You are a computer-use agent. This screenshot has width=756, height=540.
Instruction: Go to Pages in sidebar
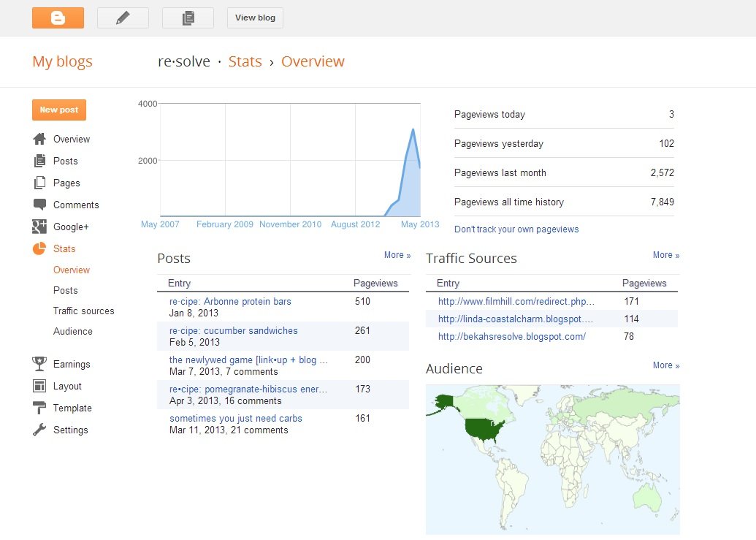[66, 183]
